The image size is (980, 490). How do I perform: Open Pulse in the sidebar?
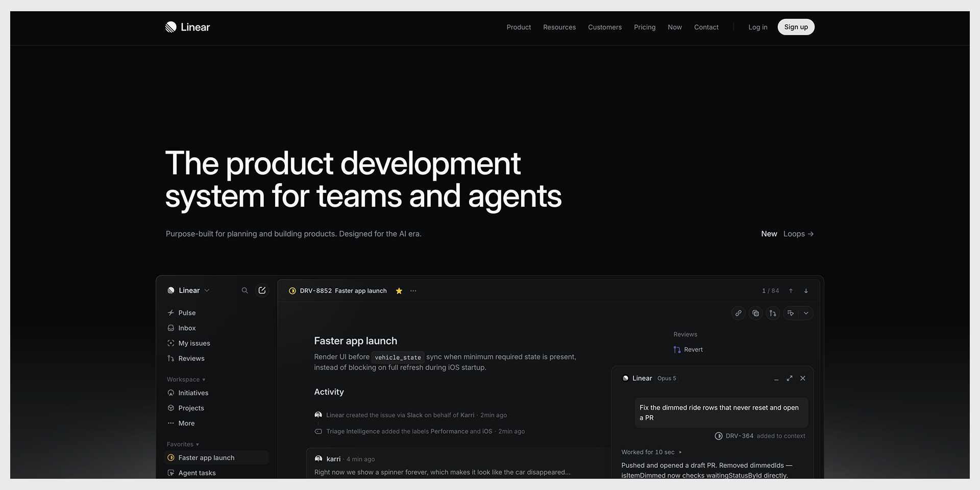(216, 313)
